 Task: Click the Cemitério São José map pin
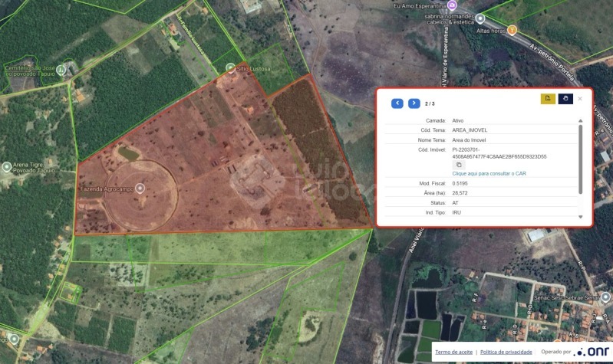click(61, 70)
